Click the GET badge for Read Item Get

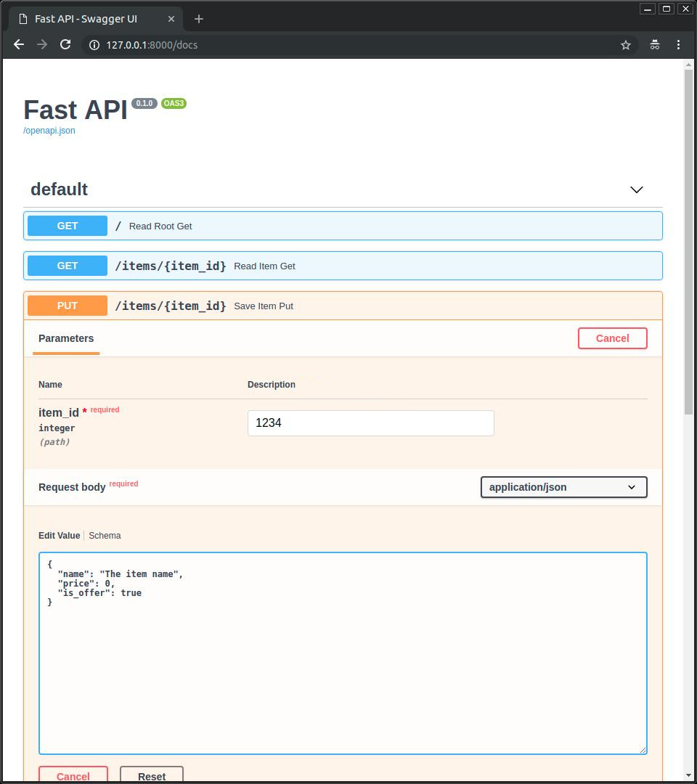[67, 266]
